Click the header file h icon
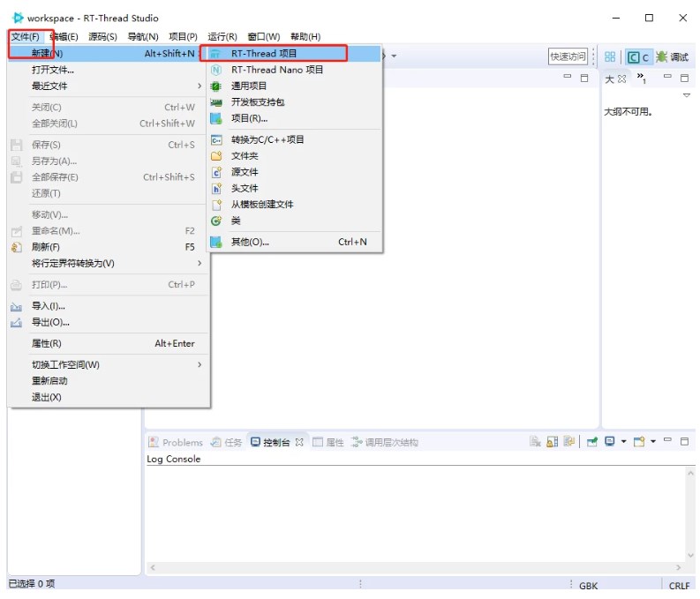The width and height of the screenshot is (700, 599). click(216, 189)
